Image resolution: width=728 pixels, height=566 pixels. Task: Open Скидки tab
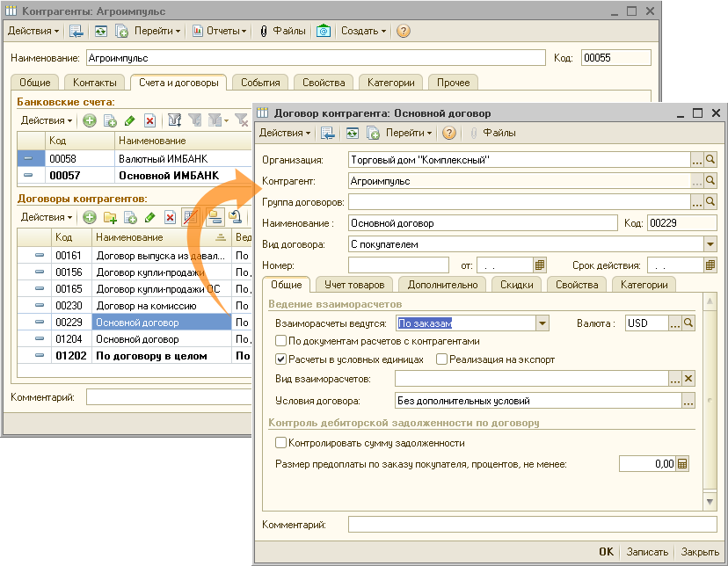(x=517, y=285)
